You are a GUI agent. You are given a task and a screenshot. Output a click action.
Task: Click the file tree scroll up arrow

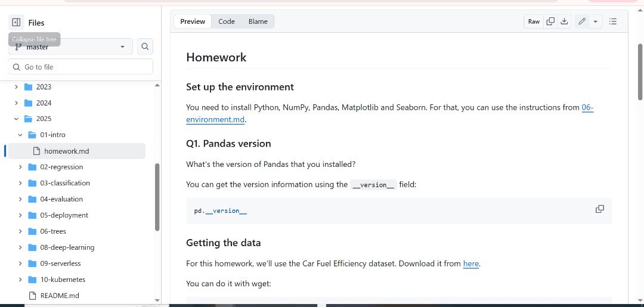157,85
